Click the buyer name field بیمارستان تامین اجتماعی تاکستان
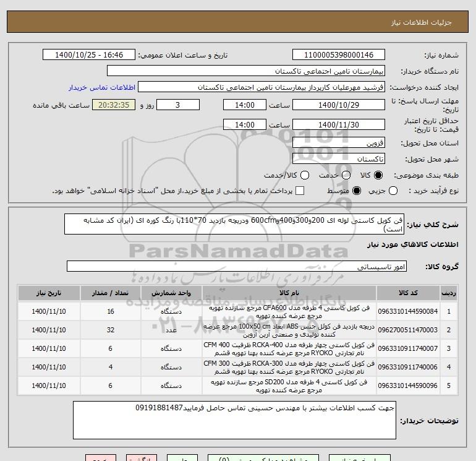This screenshot has height=461, width=476. [x=246, y=71]
